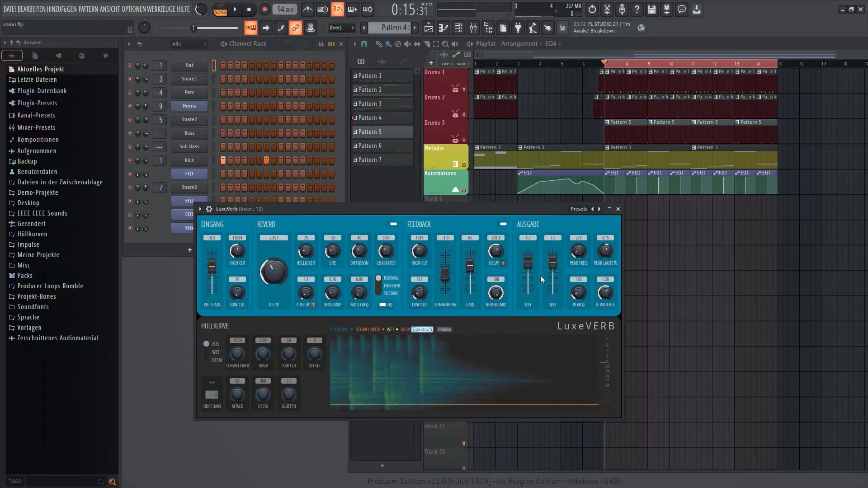Select the playlist Mute tool icon
This screenshot has width=868, height=488.
[x=407, y=44]
